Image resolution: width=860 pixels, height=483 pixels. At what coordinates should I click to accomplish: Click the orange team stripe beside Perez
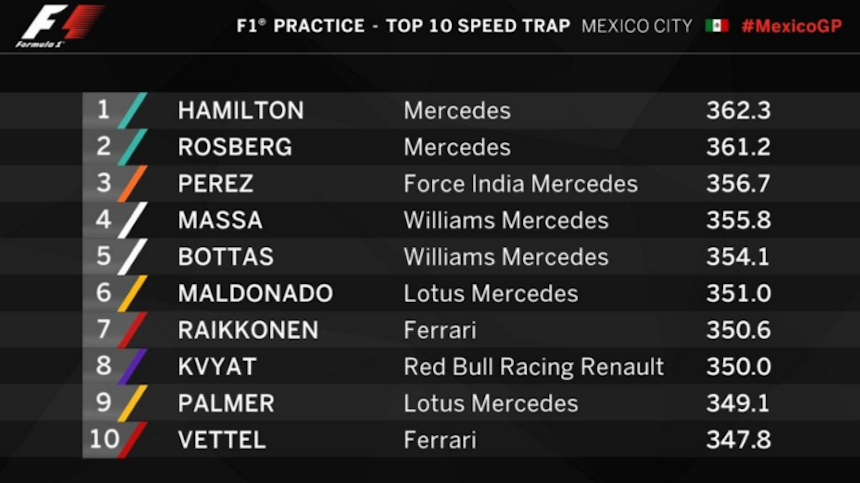(133, 184)
